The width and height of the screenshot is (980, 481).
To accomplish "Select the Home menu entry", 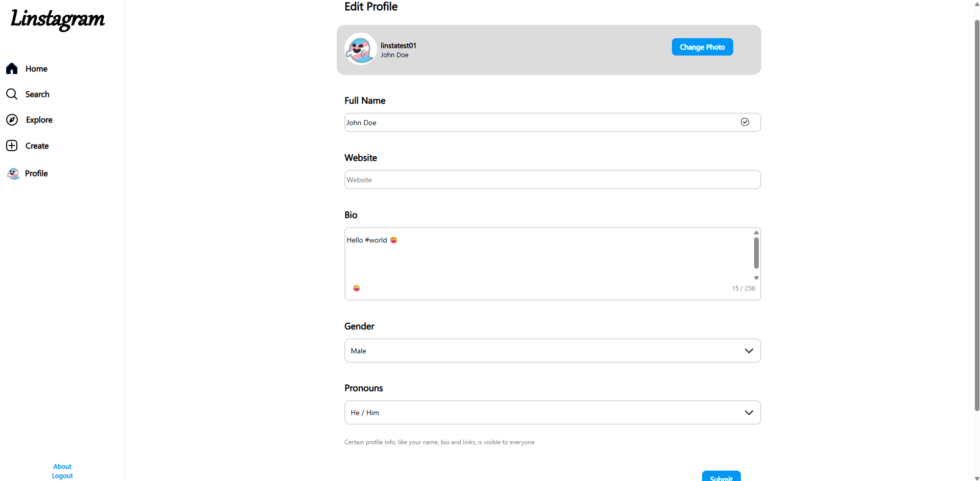I will pyautogui.click(x=36, y=68).
